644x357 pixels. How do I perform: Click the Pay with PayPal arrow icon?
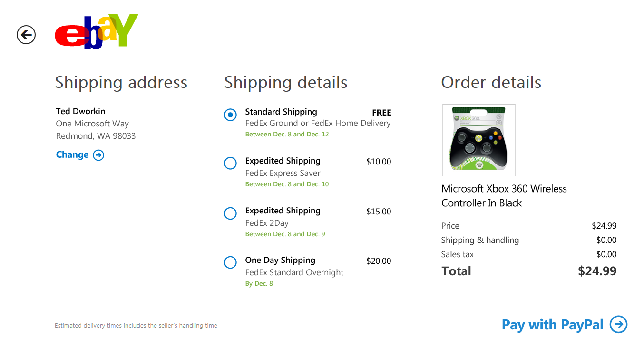[618, 325]
